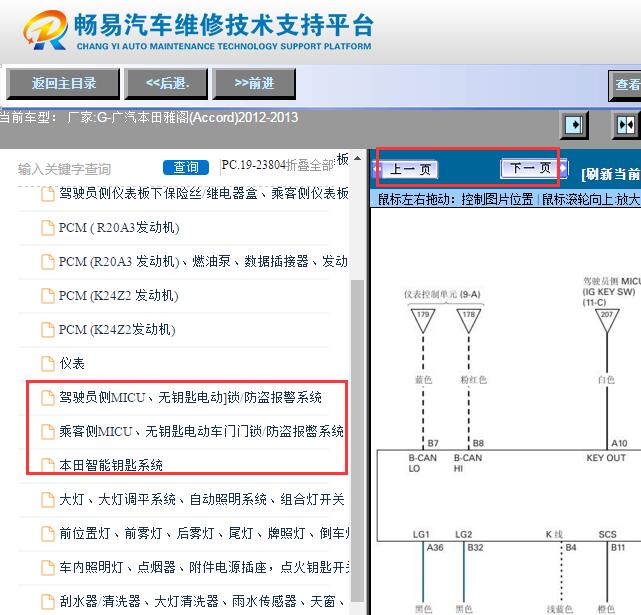Open PCM (K24Z2发动机) item above 仪表
This screenshot has width=641, height=615.
click(x=117, y=329)
